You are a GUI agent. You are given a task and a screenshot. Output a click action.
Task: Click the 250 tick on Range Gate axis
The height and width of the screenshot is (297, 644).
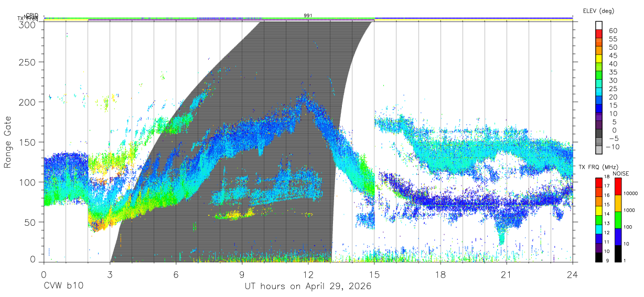pos(27,62)
